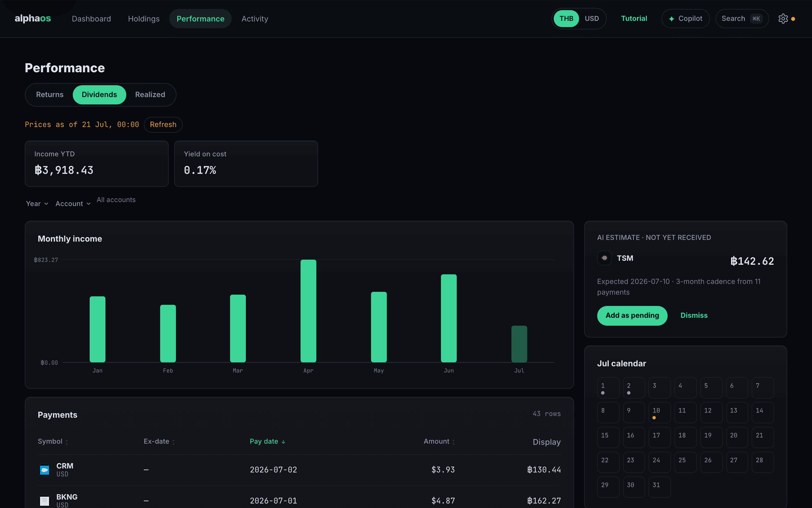Click the Pay date sort arrow
The width and height of the screenshot is (812, 508).
(283, 442)
